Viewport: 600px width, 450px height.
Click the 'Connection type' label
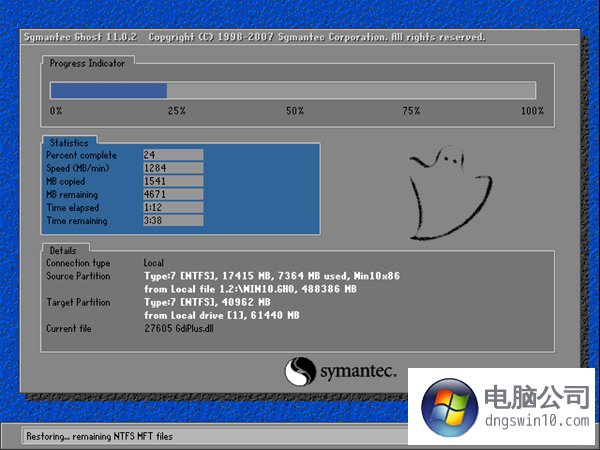pyautogui.click(x=78, y=263)
